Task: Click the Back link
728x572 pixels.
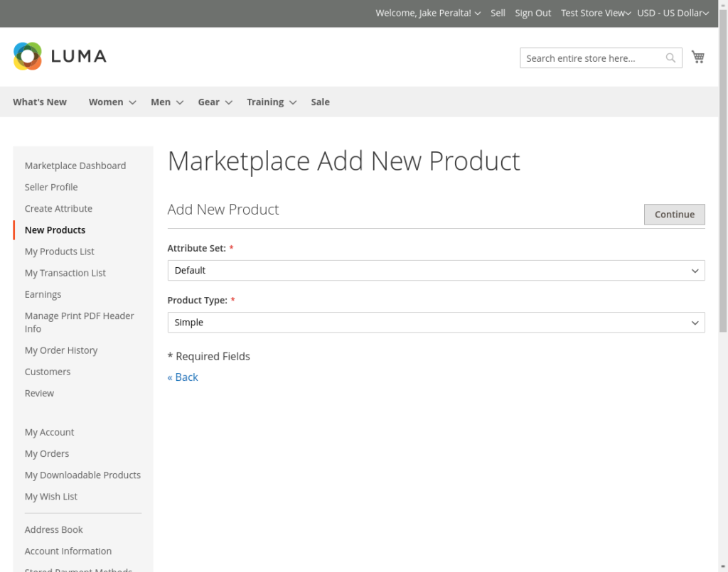Action: [x=183, y=377]
